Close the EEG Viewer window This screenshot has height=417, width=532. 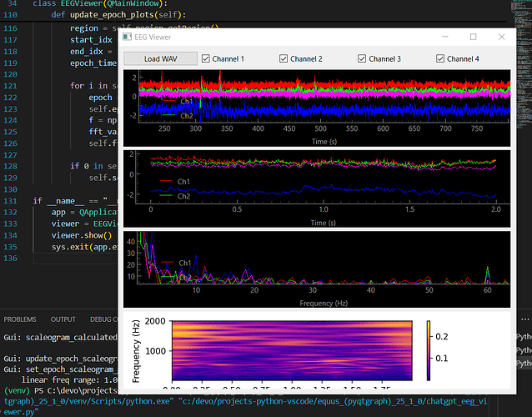502,37
